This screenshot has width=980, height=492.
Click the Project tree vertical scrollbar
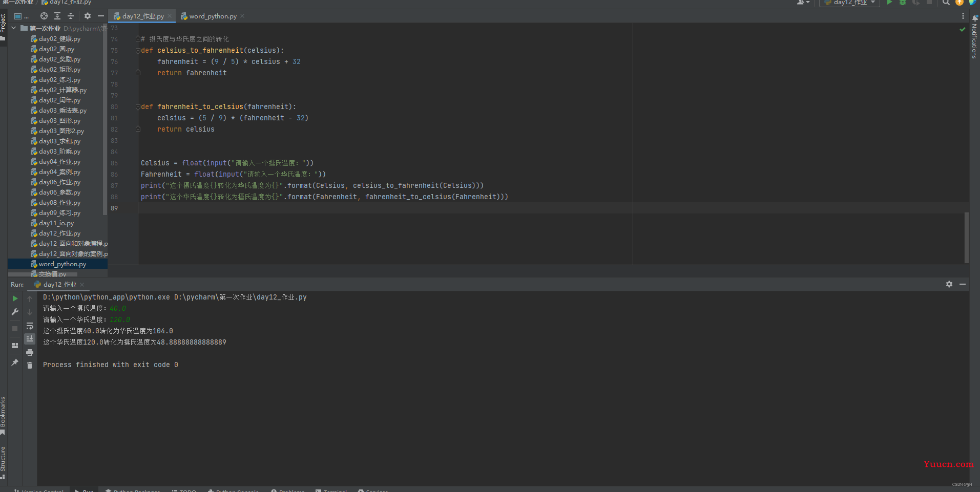click(x=105, y=120)
